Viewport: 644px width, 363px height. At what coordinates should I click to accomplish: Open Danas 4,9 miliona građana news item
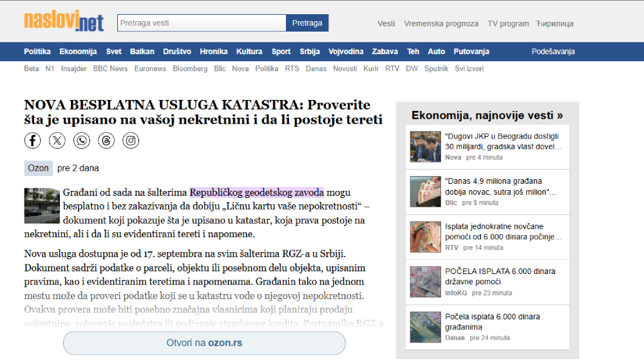click(x=487, y=191)
